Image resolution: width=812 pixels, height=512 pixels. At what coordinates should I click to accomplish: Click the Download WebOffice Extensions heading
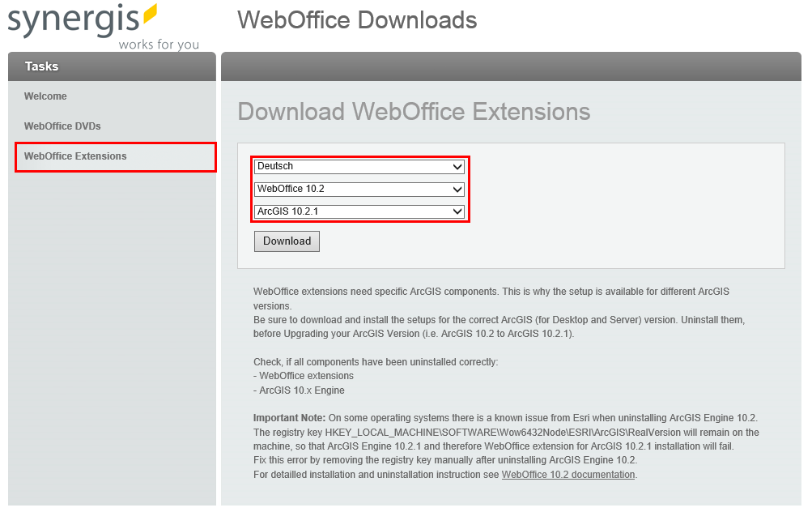click(x=413, y=111)
